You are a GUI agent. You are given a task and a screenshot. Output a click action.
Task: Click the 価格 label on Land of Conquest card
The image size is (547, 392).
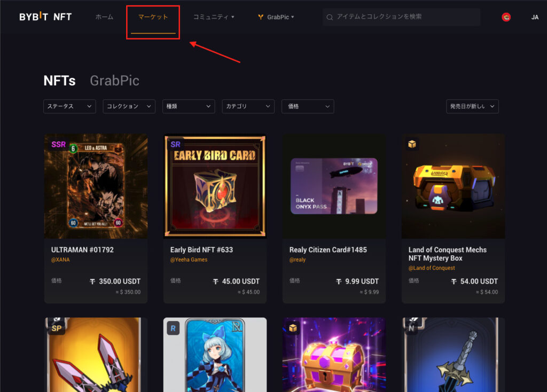414,281
